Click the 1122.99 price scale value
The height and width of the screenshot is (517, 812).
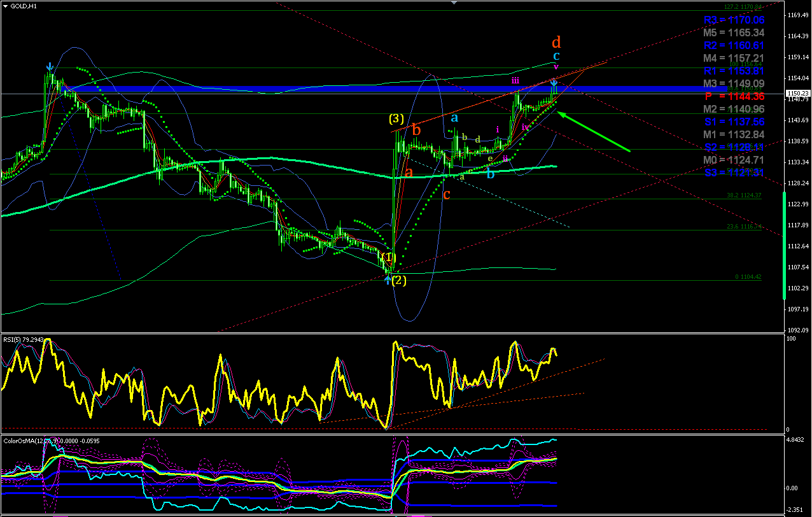coord(797,204)
